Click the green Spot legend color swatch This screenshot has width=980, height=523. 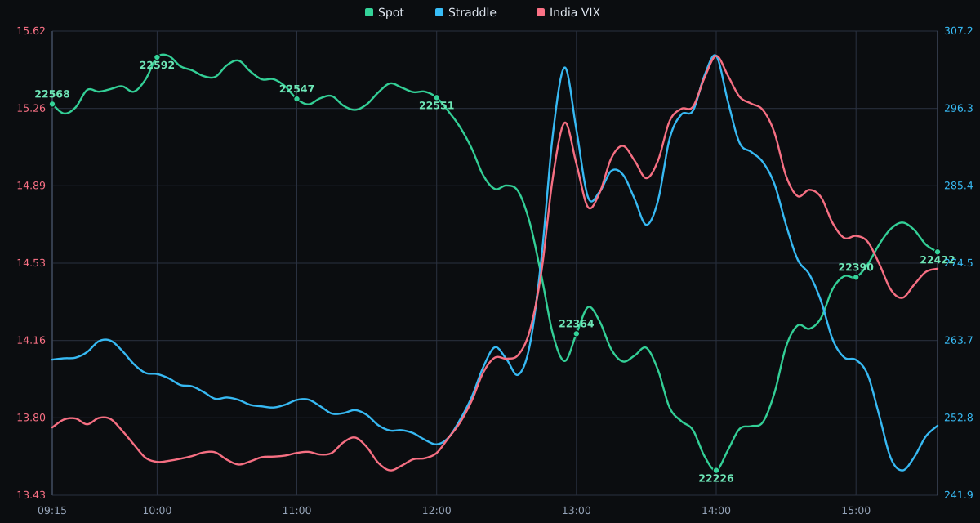click(x=369, y=12)
